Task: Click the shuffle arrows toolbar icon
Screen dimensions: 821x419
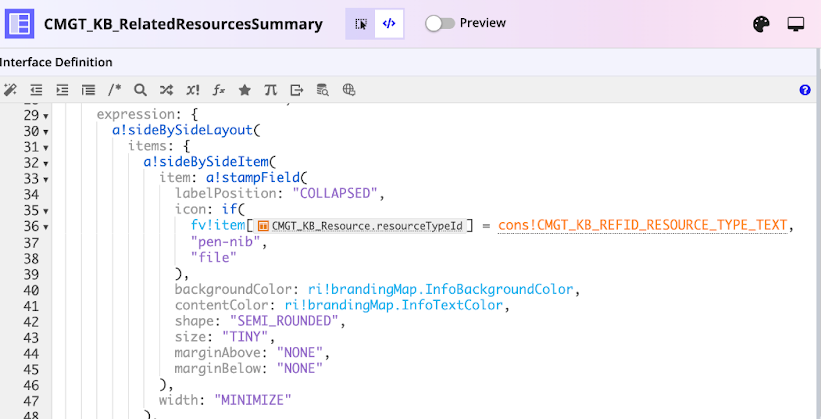Action: (x=166, y=90)
